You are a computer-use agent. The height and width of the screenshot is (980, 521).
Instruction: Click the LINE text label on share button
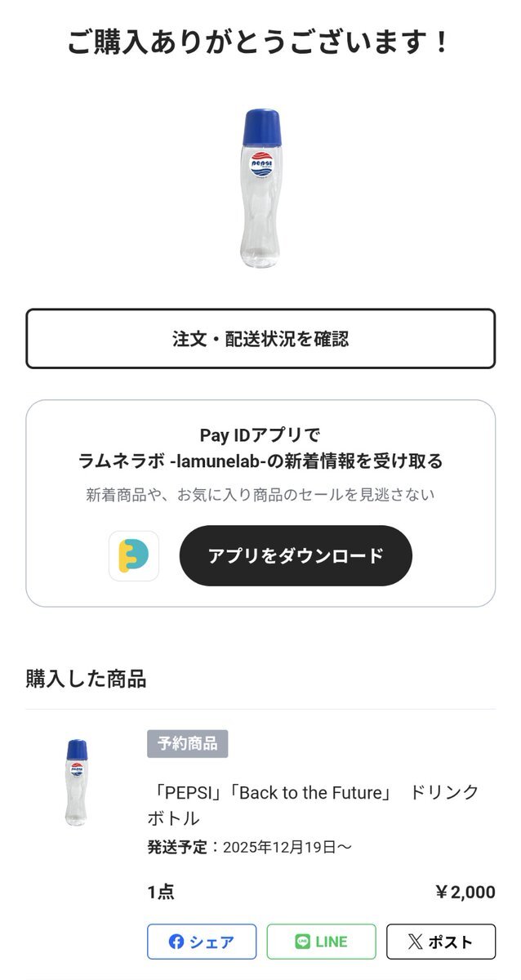tap(332, 942)
